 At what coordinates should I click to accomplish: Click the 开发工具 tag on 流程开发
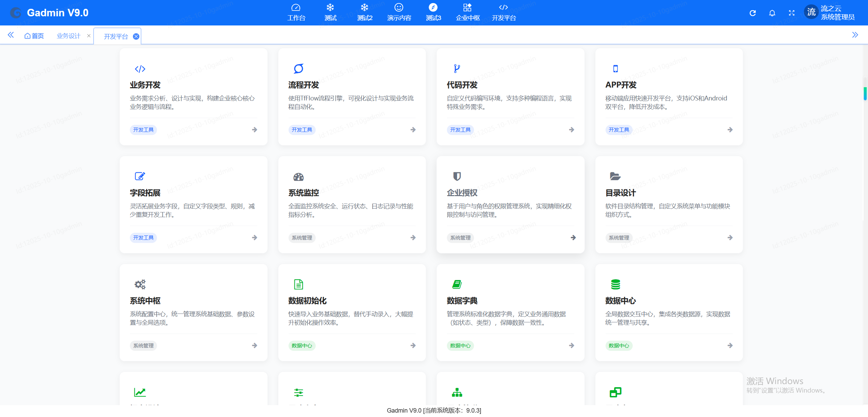pyautogui.click(x=302, y=130)
